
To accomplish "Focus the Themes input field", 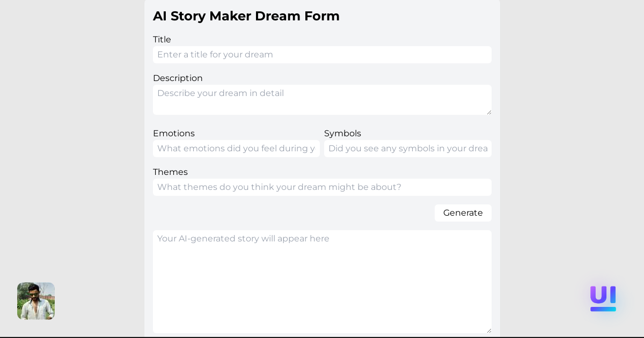I will click(x=322, y=187).
